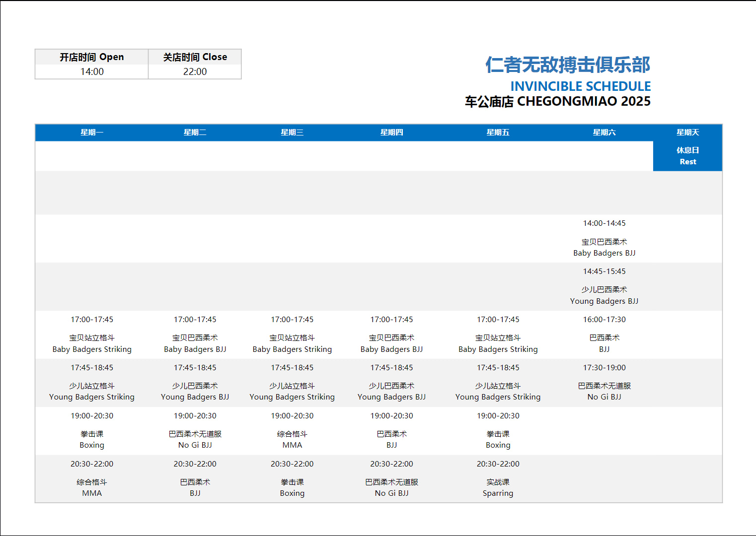Click Saturday's Young Badgers BJJ class
Screen dimensions: 756x536
[x=604, y=296]
